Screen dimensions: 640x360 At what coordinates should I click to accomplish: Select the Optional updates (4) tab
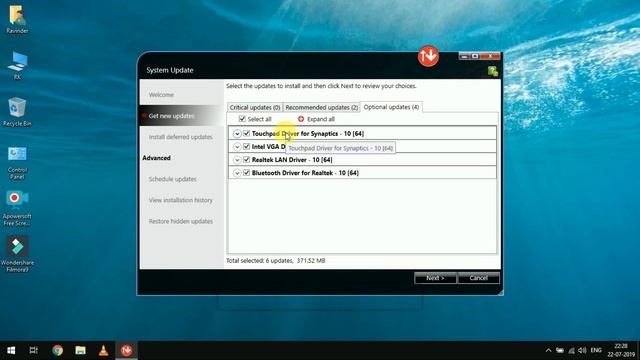point(391,107)
